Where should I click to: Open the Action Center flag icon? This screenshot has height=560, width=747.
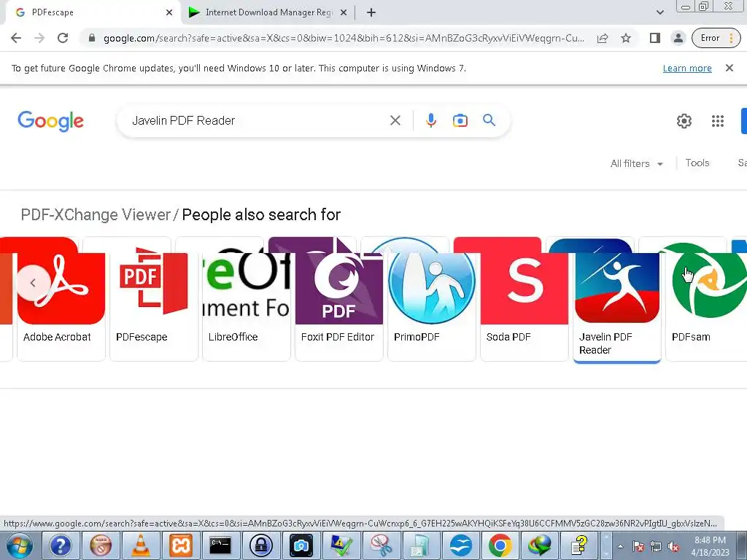pos(638,547)
